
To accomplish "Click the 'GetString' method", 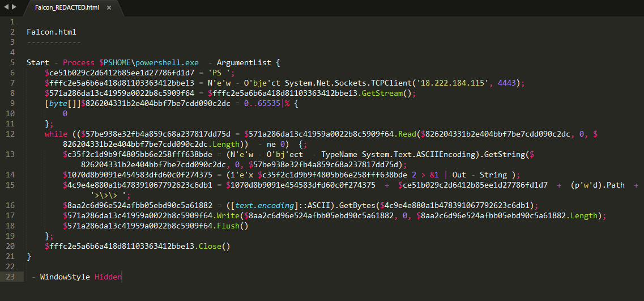I will (506, 155).
